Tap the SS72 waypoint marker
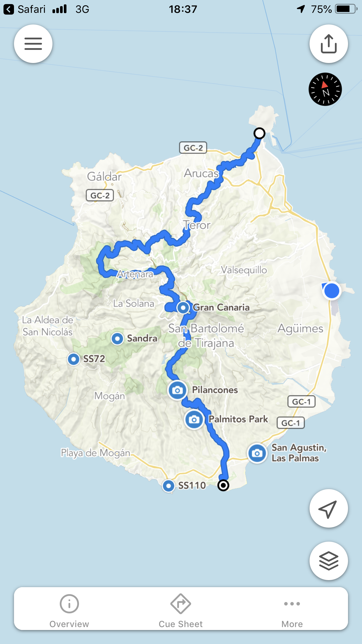362x644 pixels. 73,359
